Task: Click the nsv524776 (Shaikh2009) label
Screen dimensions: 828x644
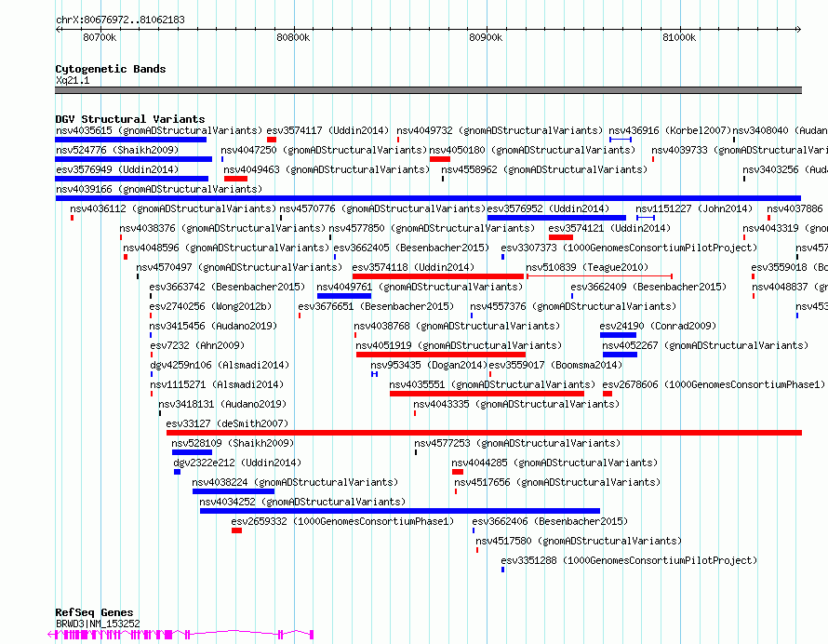Action: tap(117, 150)
